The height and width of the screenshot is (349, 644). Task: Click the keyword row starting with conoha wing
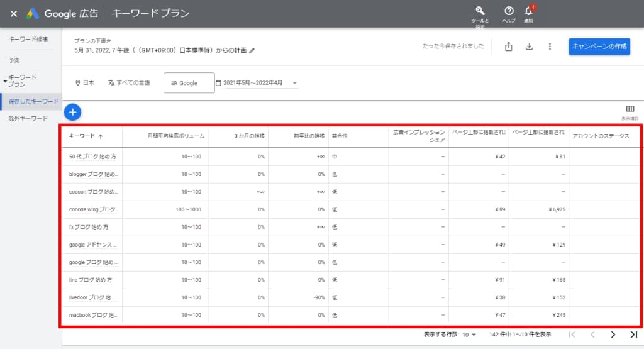(x=93, y=210)
